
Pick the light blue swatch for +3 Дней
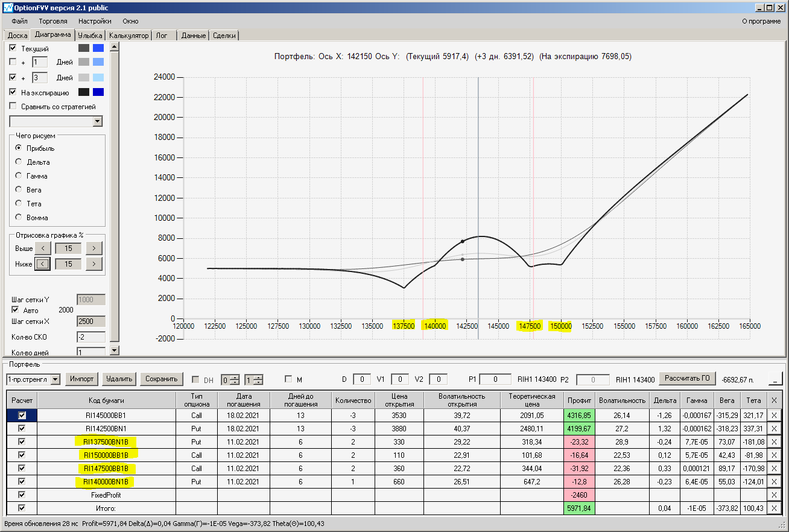[x=98, y=77]
